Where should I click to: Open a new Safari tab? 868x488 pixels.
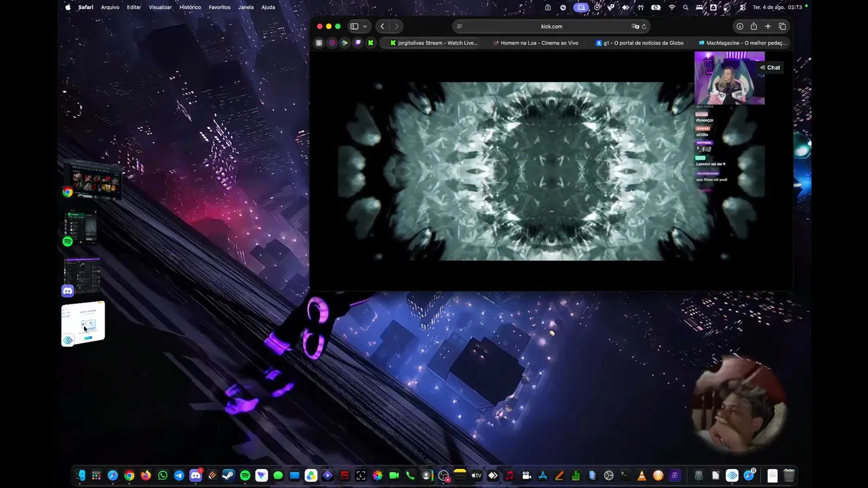pos(768,26)
